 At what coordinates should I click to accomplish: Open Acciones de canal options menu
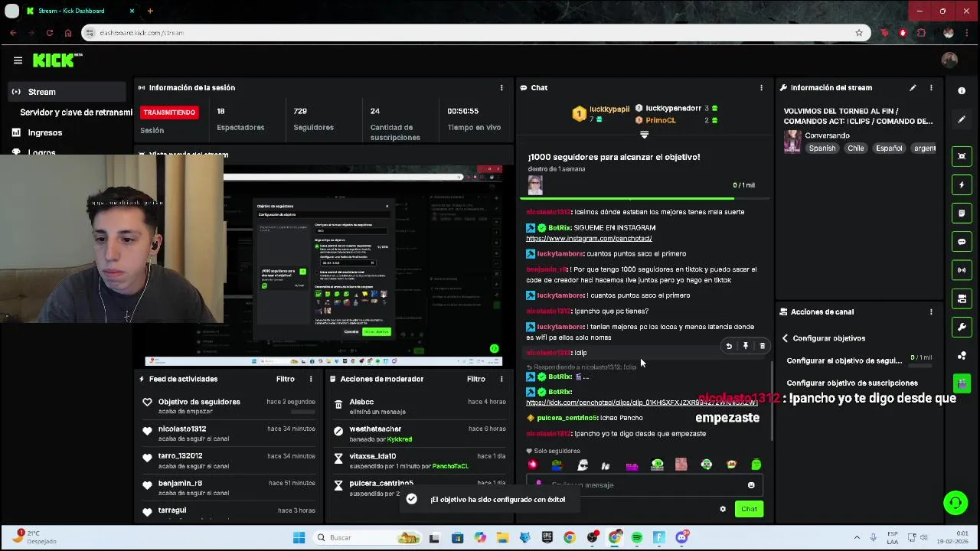click(x=931, y=311)
